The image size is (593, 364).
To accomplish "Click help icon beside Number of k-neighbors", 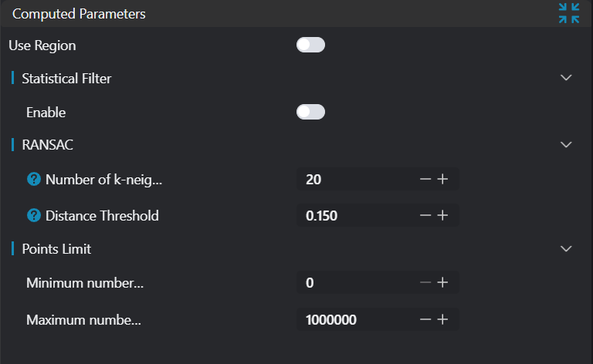I will point(33,180).
